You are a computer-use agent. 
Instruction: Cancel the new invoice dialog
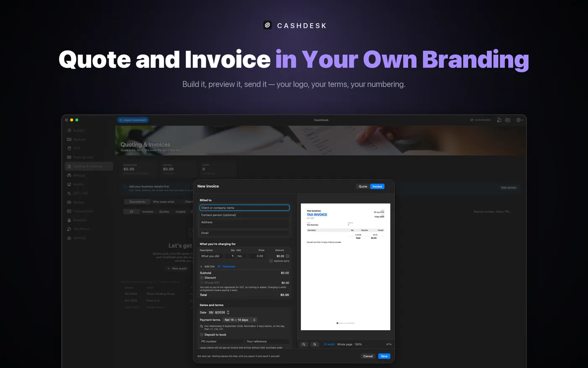tap(368, 356)
